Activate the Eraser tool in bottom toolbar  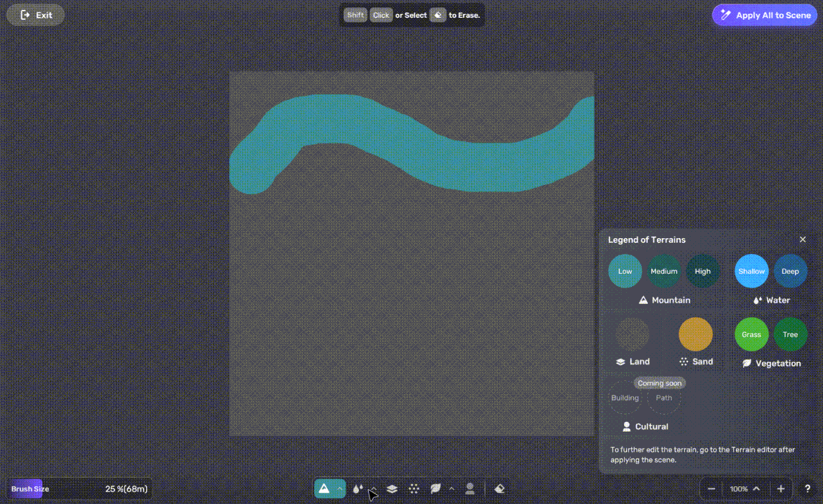click(x=499, y=489)
